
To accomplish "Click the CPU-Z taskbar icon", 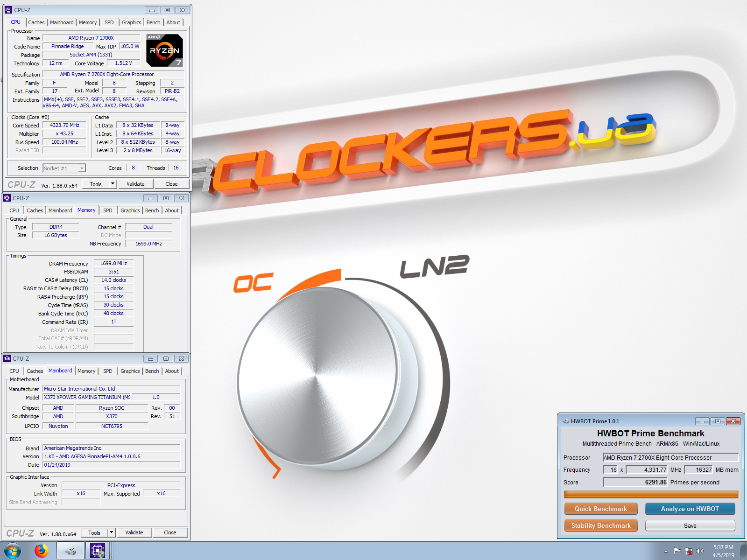I will pos(98,551).
